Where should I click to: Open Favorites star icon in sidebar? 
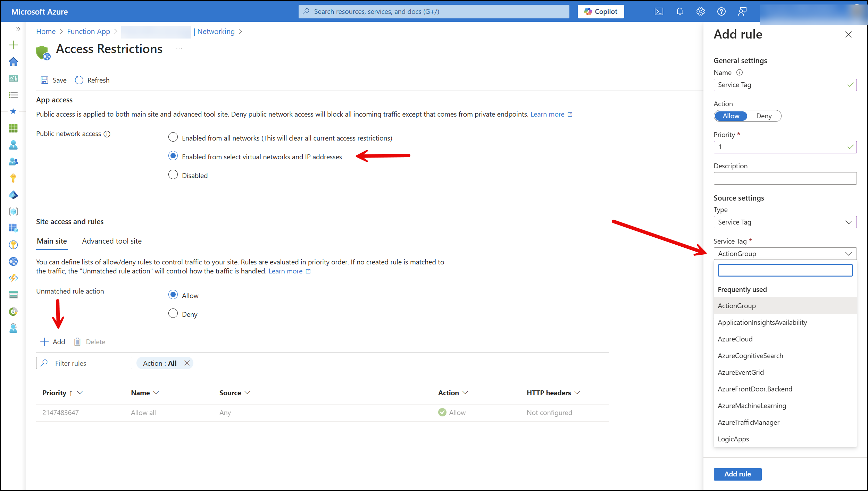point(13,111)
